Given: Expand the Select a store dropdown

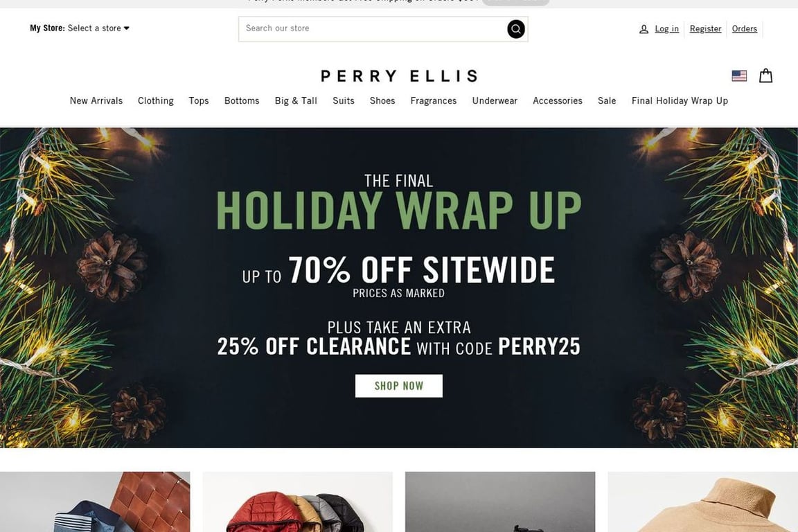Looking at the screenshot, I should tap(98, 28).
